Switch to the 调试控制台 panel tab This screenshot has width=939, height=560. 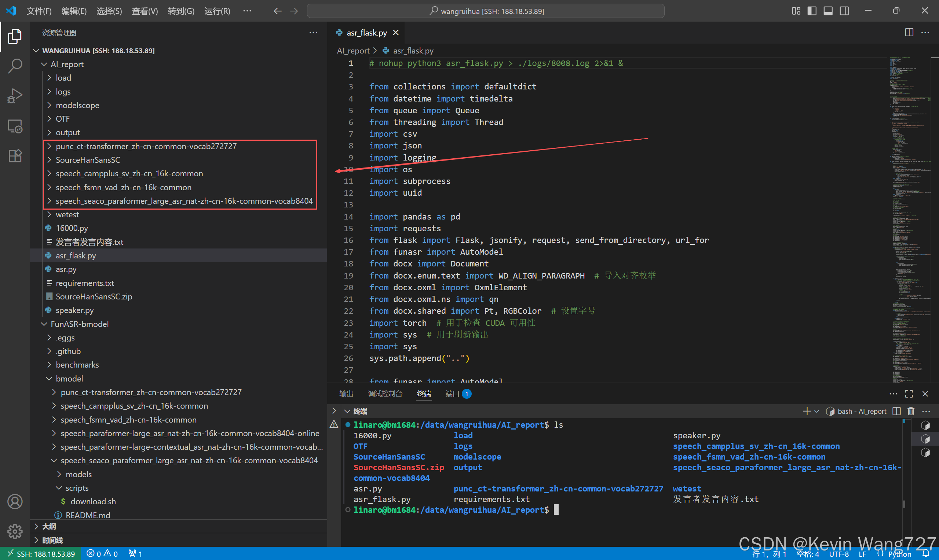[x=385, y=394]
